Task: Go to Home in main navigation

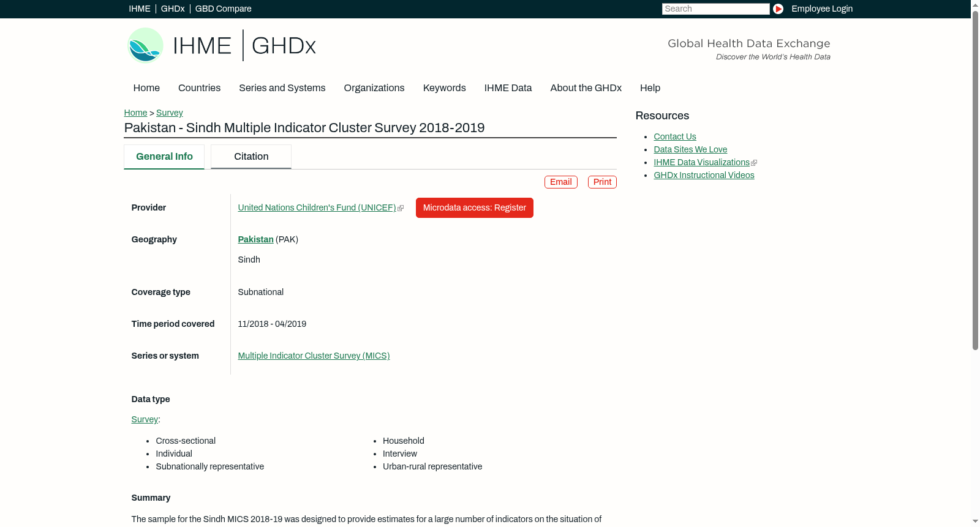Action: (x=146, y=88)
